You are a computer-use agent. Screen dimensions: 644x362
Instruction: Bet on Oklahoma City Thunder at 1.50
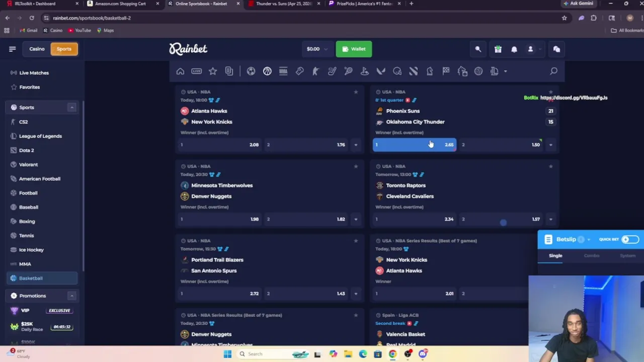tap(501, 145)
